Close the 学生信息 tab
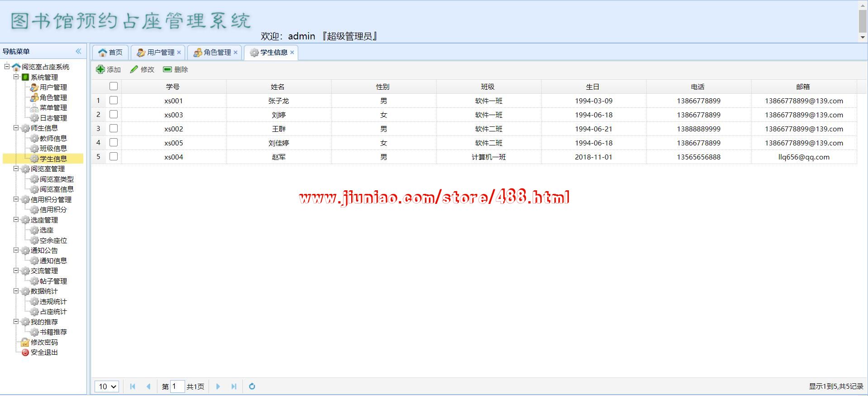The height and width of the screenshot is (396, 868). [292, 53]
